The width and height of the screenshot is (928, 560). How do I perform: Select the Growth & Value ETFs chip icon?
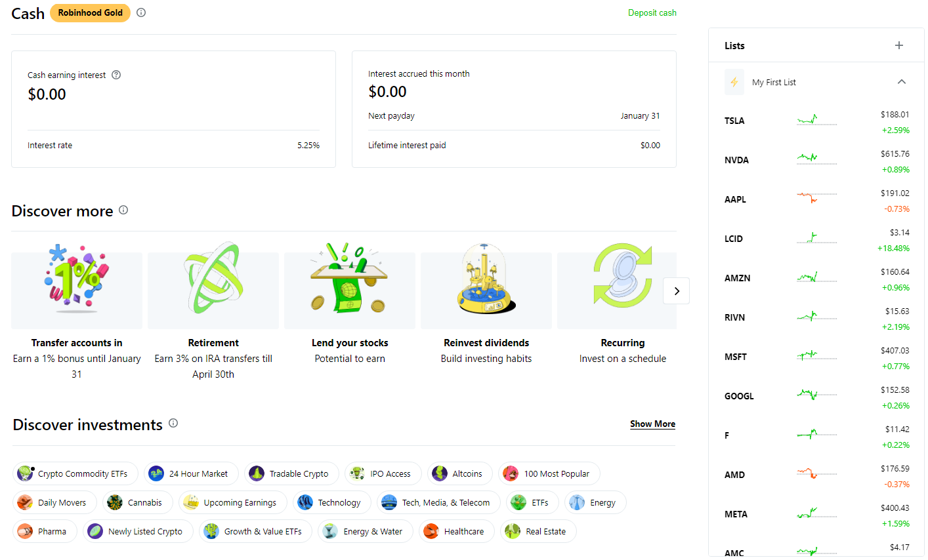coord(211,531)
